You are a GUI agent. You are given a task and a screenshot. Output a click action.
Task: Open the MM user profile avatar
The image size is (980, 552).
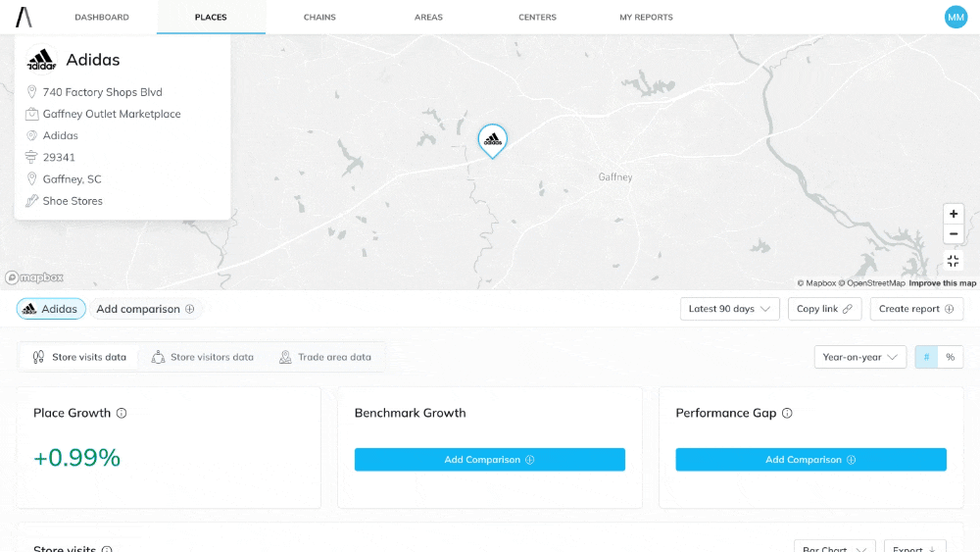pos(955,17)
